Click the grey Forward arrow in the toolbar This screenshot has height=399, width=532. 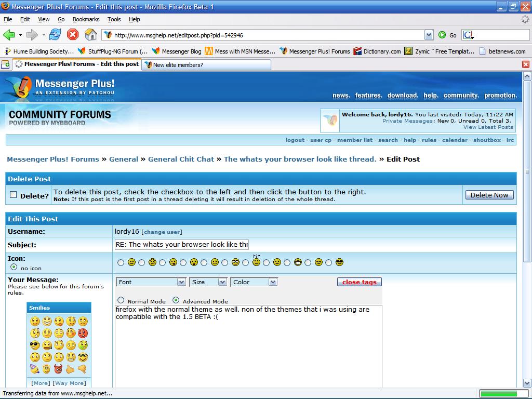32,35
